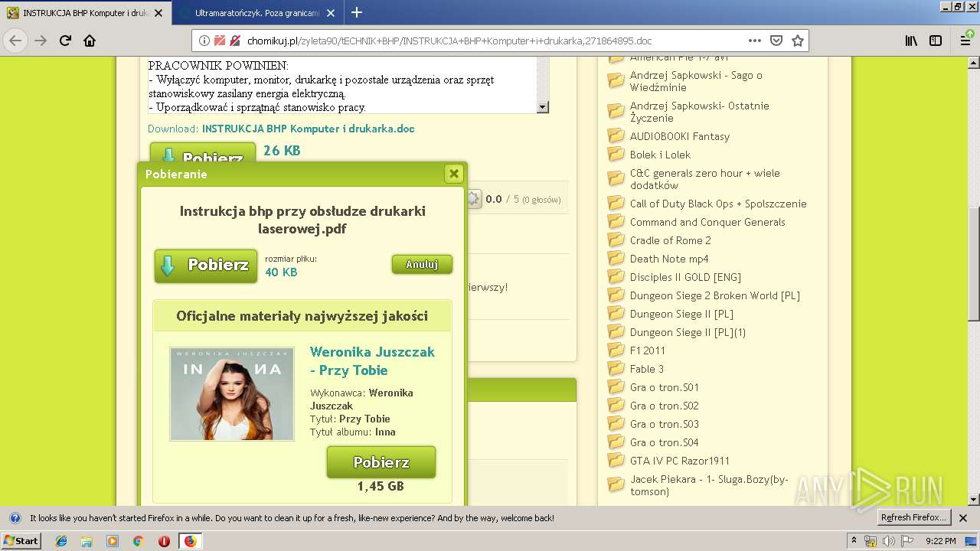980x551 pixels.
Task: Open the Library toolbar icon
Action: [911, 41]
